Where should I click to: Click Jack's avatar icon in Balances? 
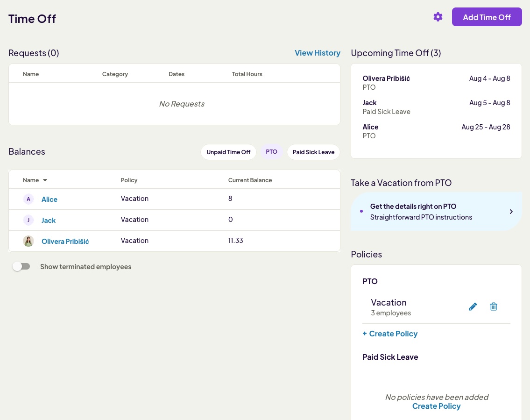(28, 220)
